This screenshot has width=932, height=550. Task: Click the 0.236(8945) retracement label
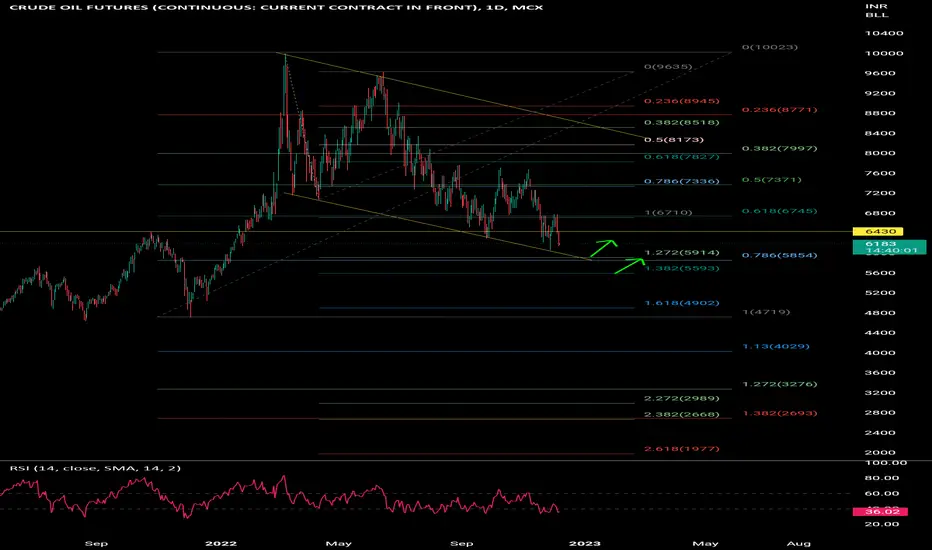click(682, 101)
